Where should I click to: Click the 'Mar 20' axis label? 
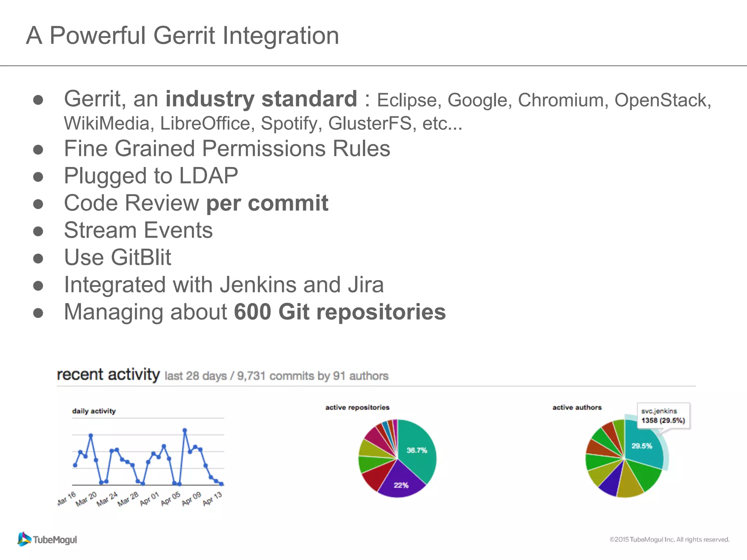coord(86,499)
